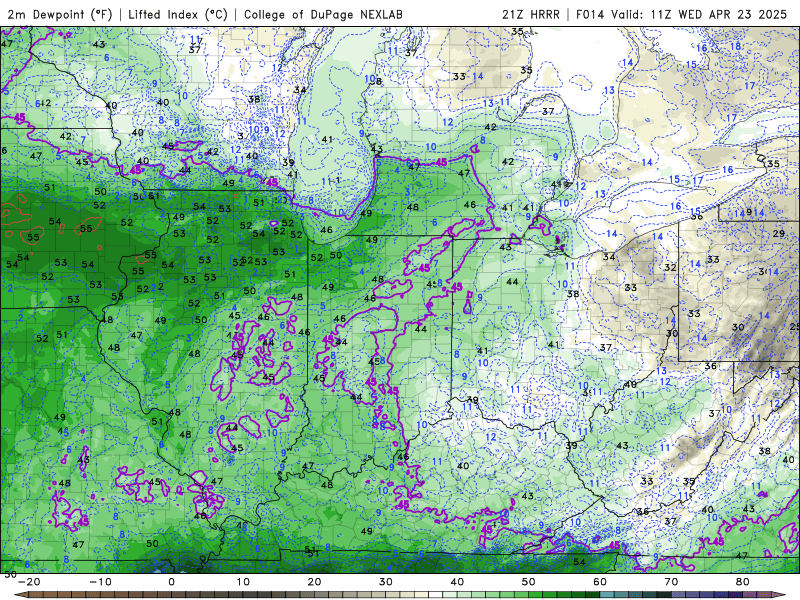800x600 pixels.
Task: Click the '-20' color scale label
Action: [29, 582]
